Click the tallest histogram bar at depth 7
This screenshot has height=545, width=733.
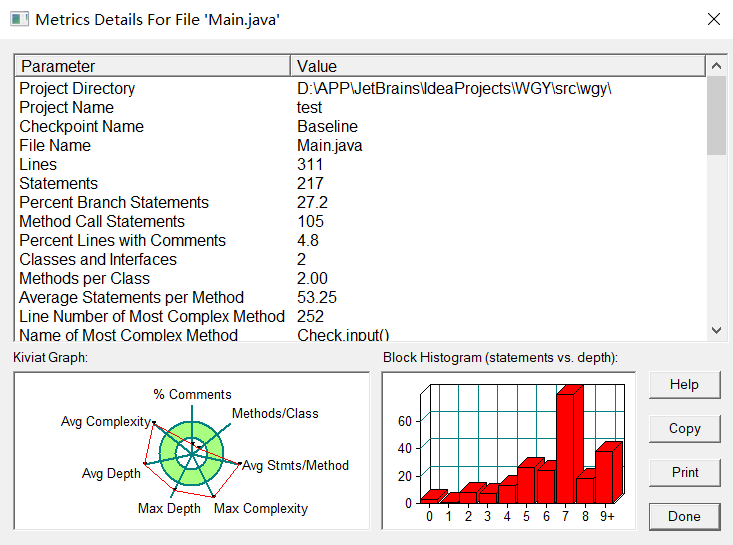(566, 448)
